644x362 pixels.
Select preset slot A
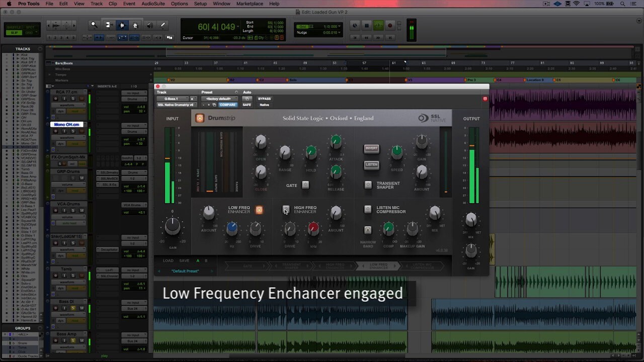click(198, 261)
